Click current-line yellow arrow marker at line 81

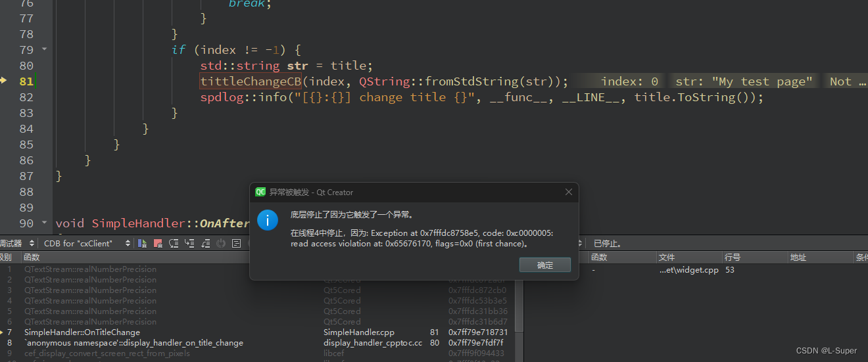click(3, 81)
